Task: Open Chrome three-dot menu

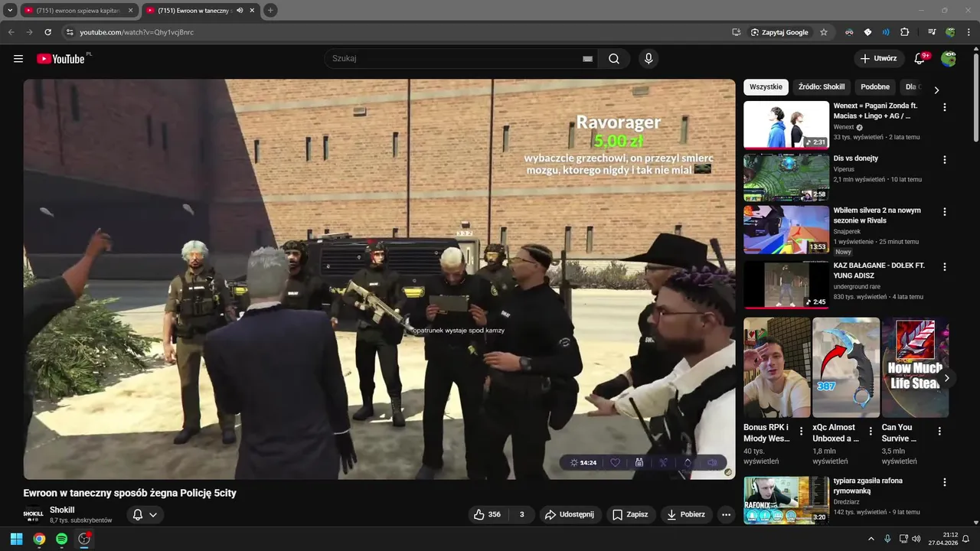Action: tap(969, 32)
